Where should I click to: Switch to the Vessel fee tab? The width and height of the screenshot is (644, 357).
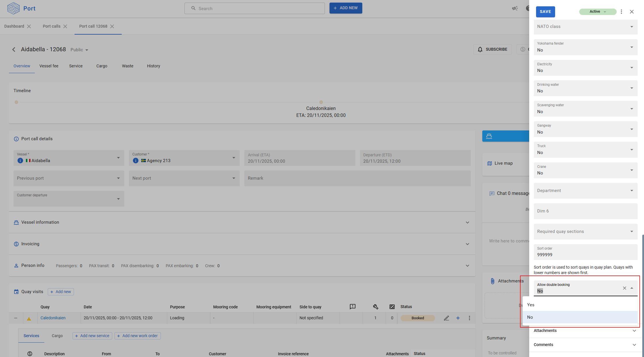[x=49, y=66]
